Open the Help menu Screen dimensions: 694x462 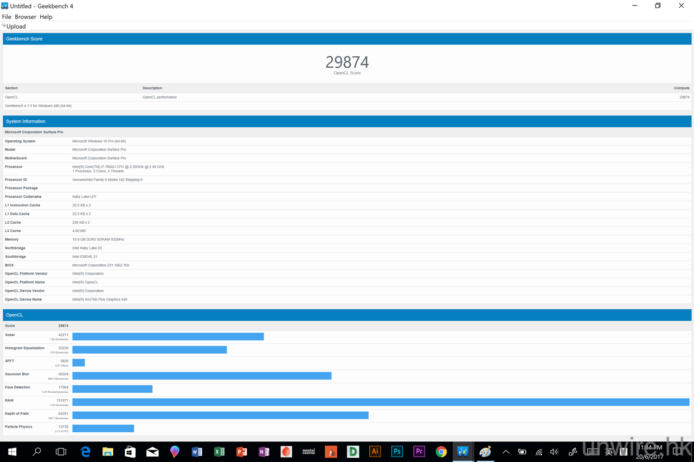pyautogui.click(x=46, y=17)
